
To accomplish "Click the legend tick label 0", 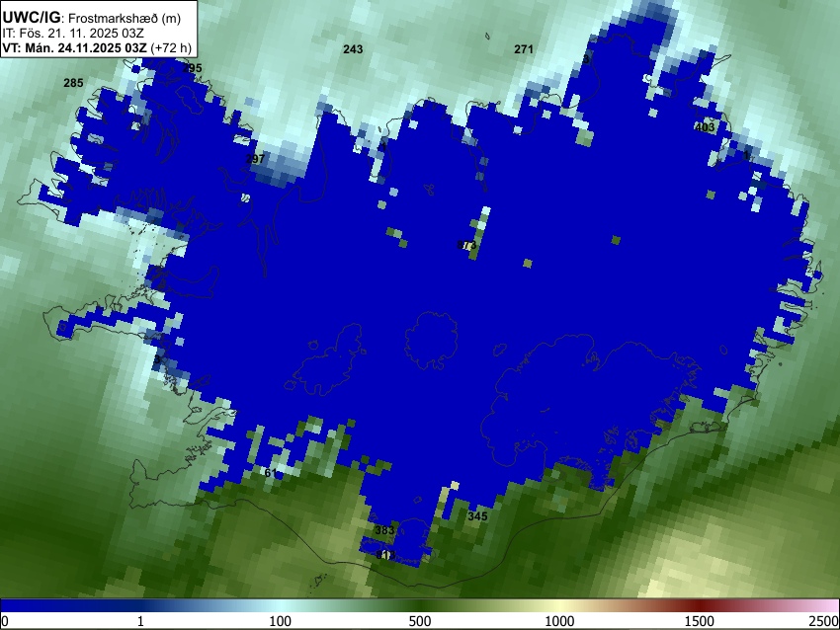I will (5, 621).
